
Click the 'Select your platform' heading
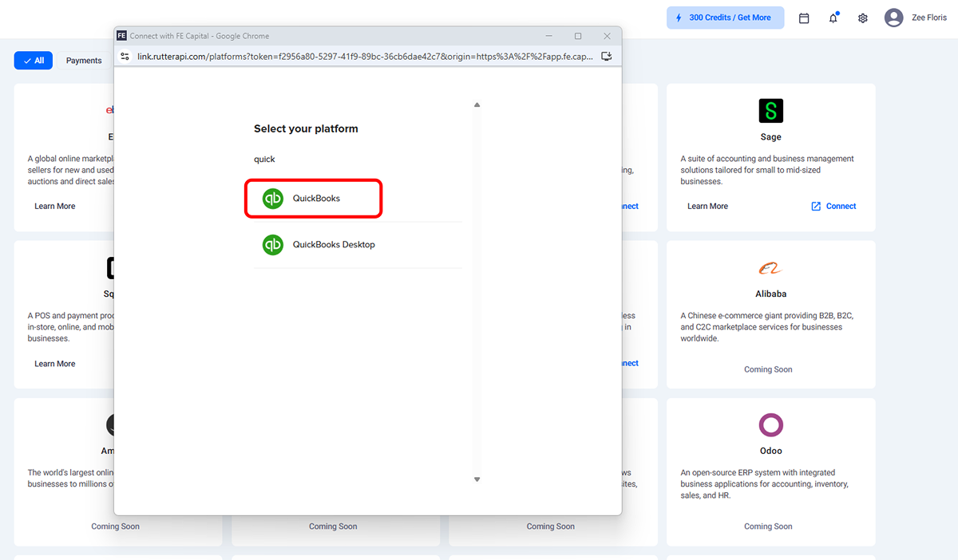click(306, 129)
